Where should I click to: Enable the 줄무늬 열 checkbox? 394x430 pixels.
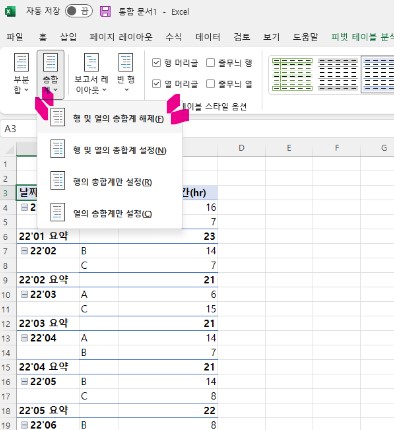pos(210,83)
